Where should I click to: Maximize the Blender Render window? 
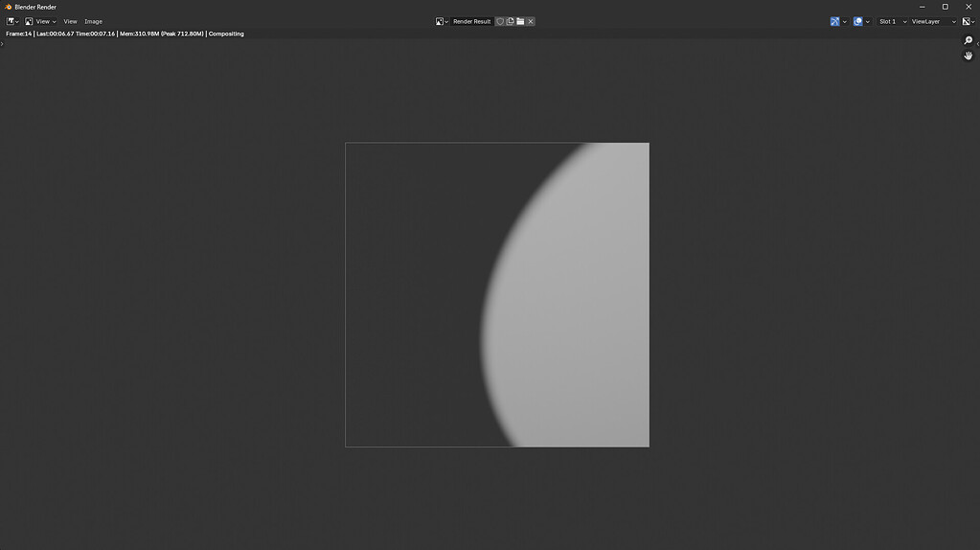point(945,7)
